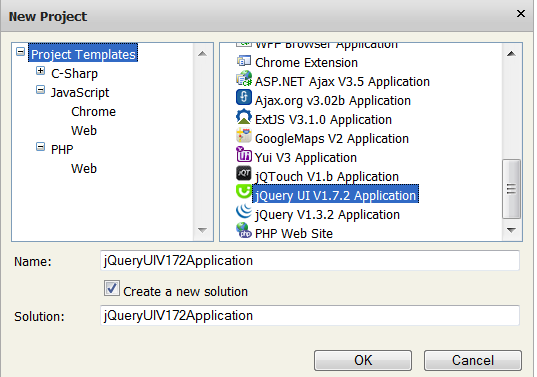
Task: Select the JavaScript category label
Action: click(80, 92)
